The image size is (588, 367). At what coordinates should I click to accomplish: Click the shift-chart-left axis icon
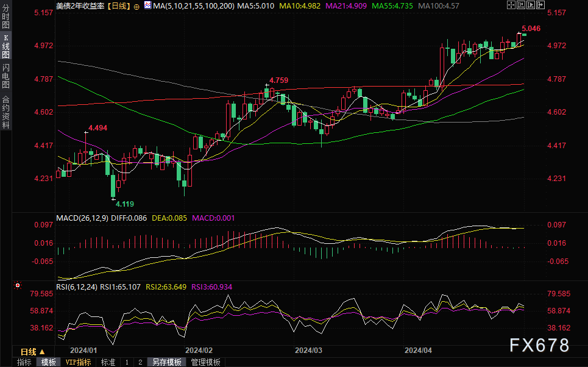coord(521,5)
